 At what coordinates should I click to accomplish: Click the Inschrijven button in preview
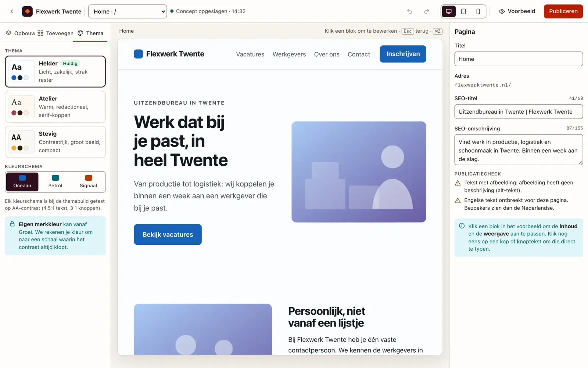[403, 54]
